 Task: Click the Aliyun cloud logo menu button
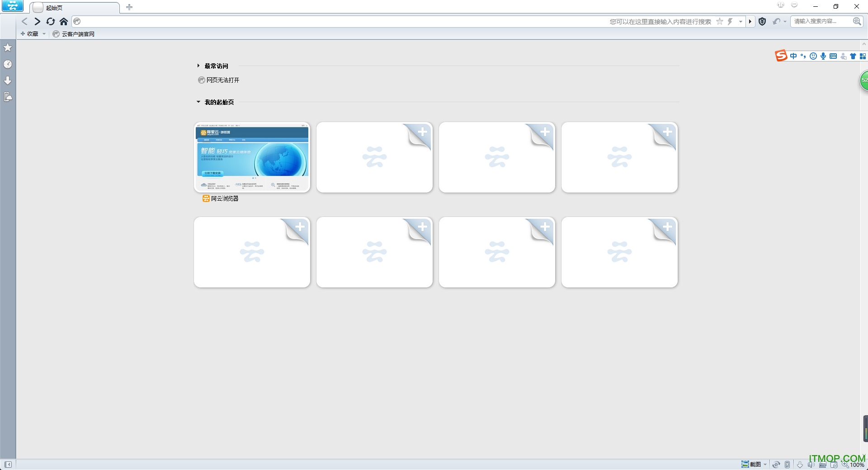[12, 6]
